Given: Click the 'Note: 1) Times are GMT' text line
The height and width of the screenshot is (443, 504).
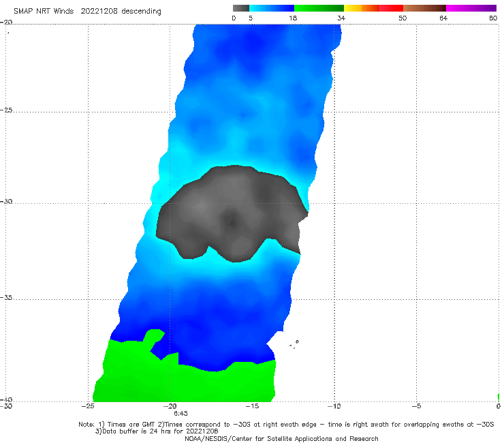Looking at the screenshot, I should pyautogui.click(x=286, y=425).
